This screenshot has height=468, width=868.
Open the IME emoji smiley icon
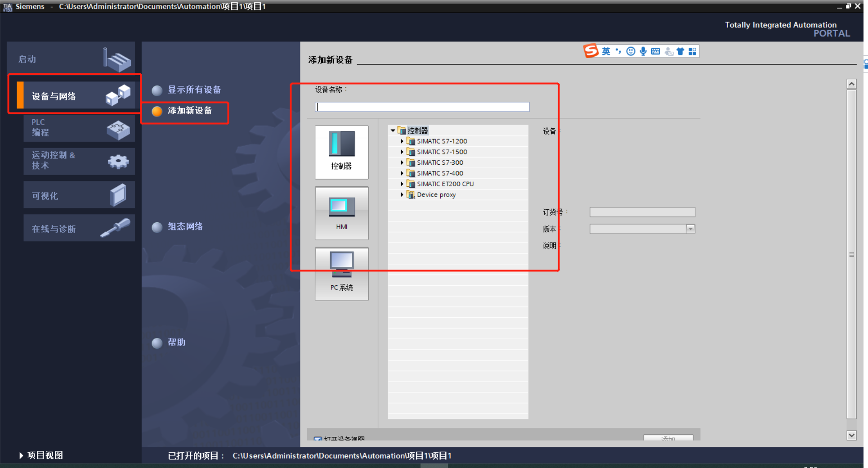coord(631,51)
